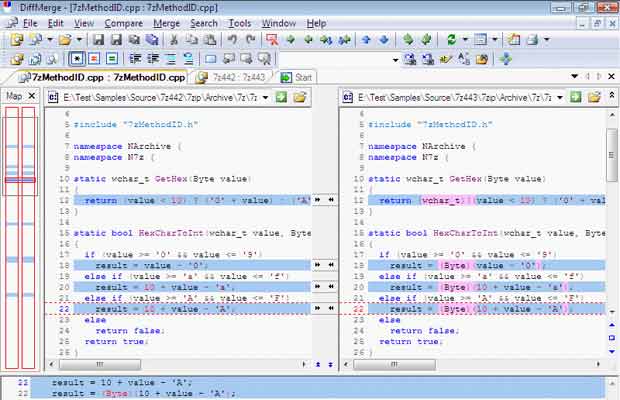Expand the right file path dropdown
Viewport: 620px width, 400px height.
560,97
